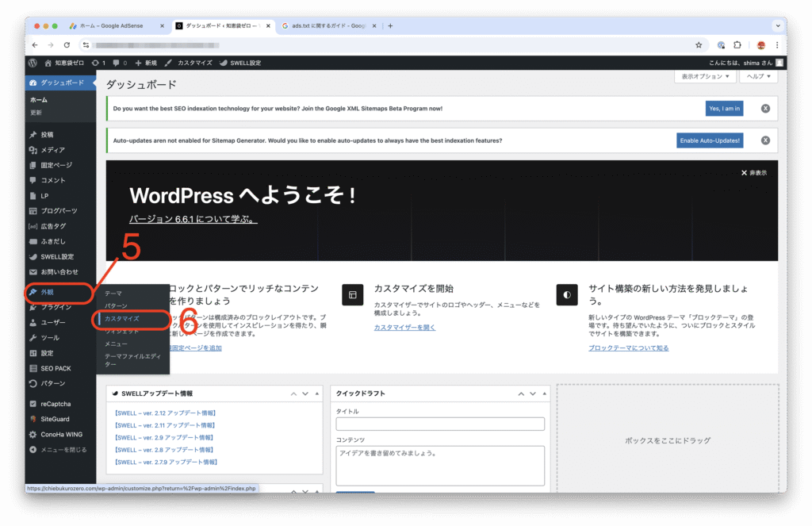Open the バージョン 6.6.1 について学ぶ link
This screenshot has width=812, height=526.
193,219
